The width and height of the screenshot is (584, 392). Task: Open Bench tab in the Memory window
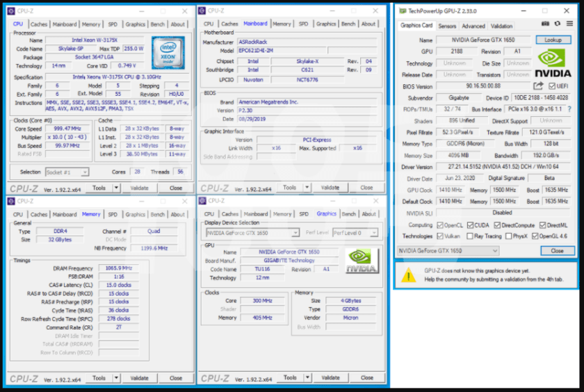tap(158, 215)
